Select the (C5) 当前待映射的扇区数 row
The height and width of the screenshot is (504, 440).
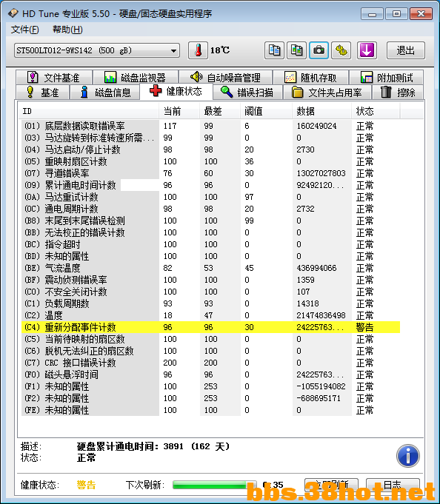coord(210,339)
